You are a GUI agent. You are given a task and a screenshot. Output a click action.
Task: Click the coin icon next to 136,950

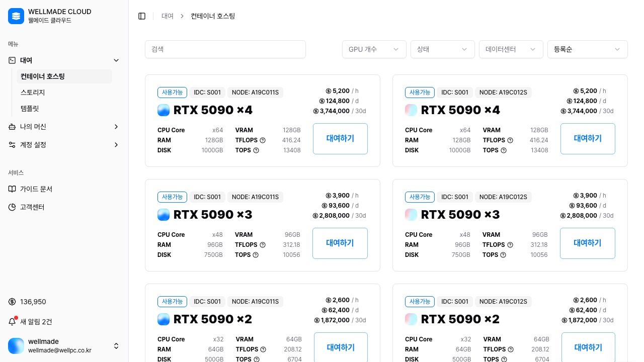pyautogui.click(x=12, y=302)
